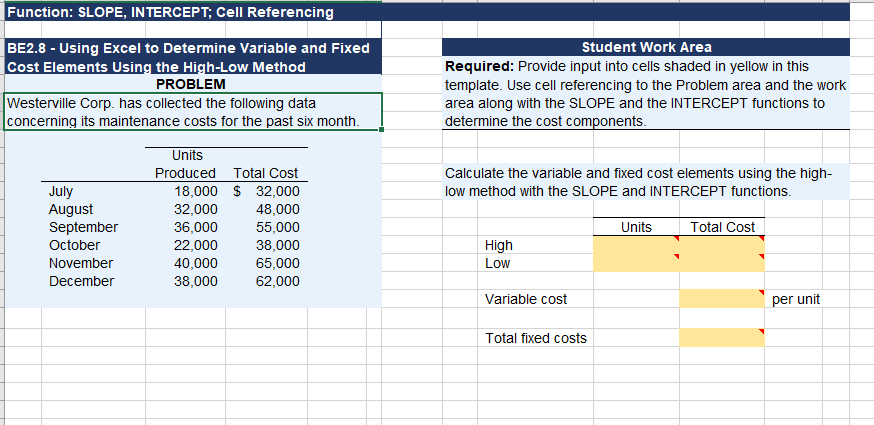This screenshot has width=874, height=425.
Task: Click the August row label
Action: coord(71,209)
